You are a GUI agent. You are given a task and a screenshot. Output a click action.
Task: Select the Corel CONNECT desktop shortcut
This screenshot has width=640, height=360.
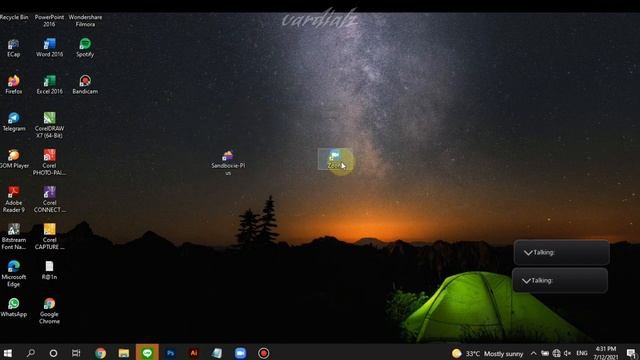click(x=49, y=200)
